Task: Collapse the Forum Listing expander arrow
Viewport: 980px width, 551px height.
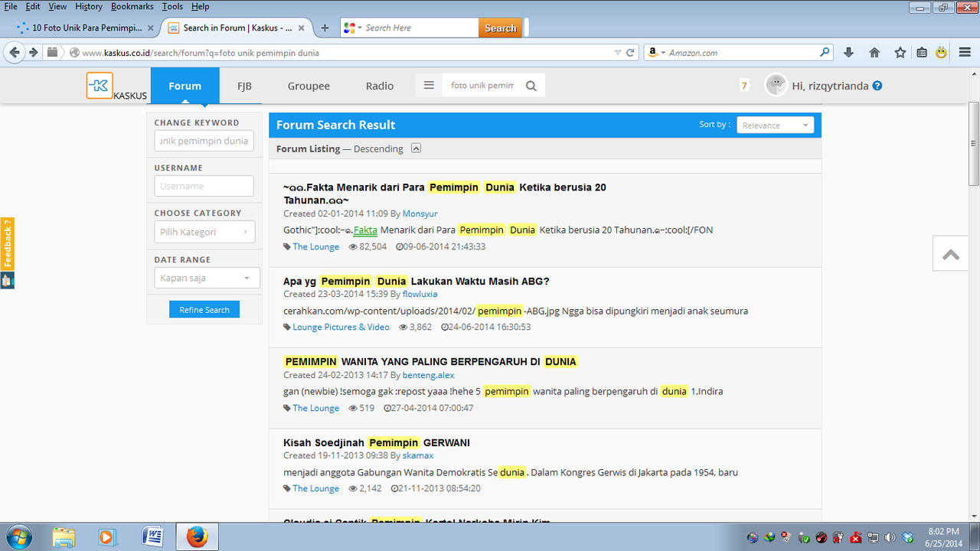Action: click(416, 148)
